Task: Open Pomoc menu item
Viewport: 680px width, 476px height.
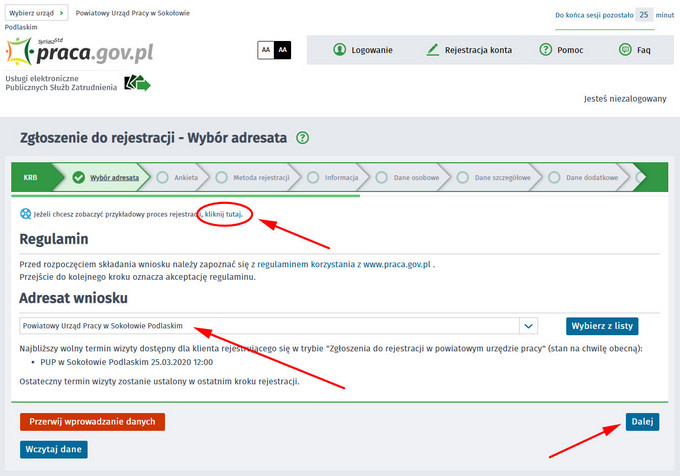Action: pyautogui.click(x=561, y=50)
